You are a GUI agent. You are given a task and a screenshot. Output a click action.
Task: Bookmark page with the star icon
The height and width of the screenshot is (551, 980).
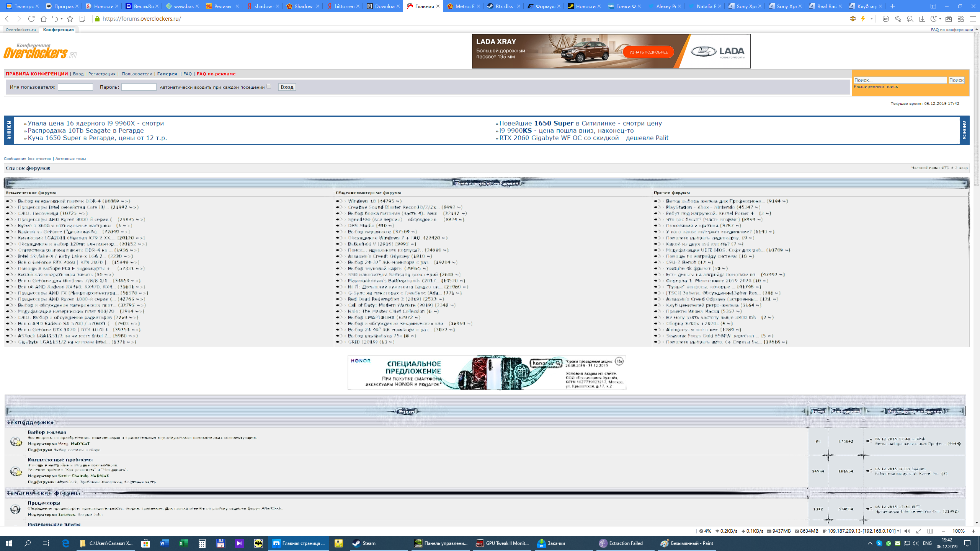point(70,19)
